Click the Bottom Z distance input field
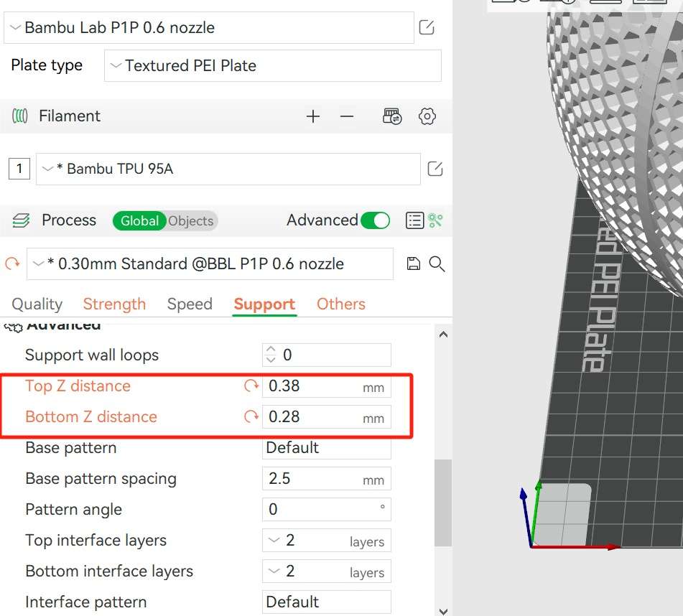Viewport: 683px width, 616px height. pos(312,417)
